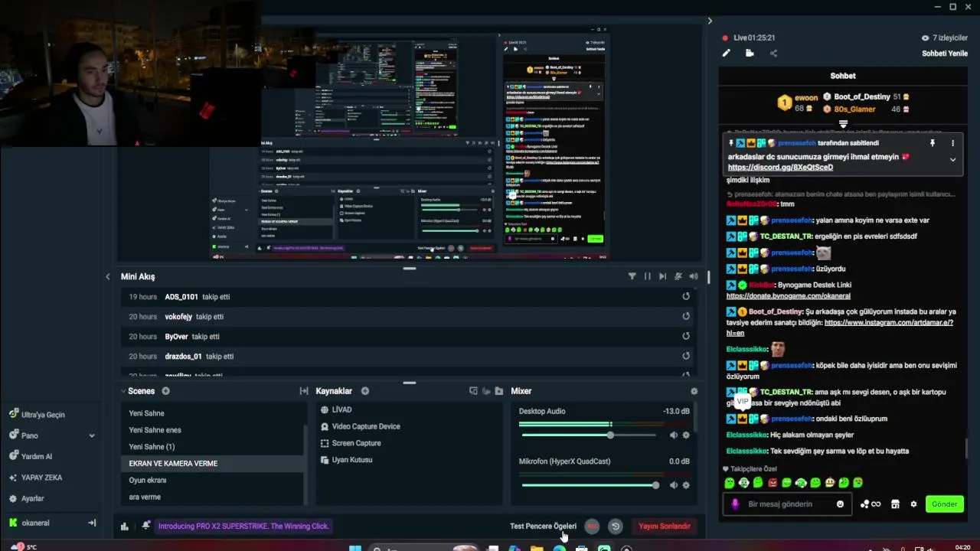The image size is (980, 551).
Task: Expand the Pano menu chevron
Action: (x=92, y=435)
